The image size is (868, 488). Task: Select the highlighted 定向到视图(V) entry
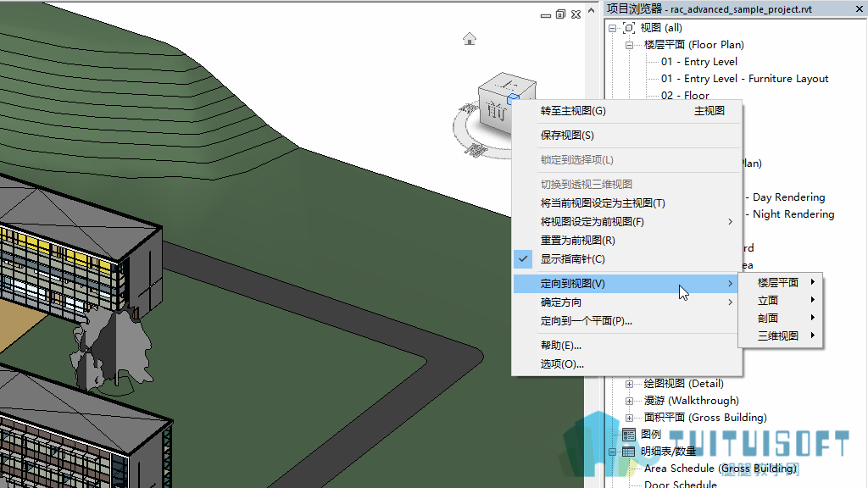pos(626,283)
